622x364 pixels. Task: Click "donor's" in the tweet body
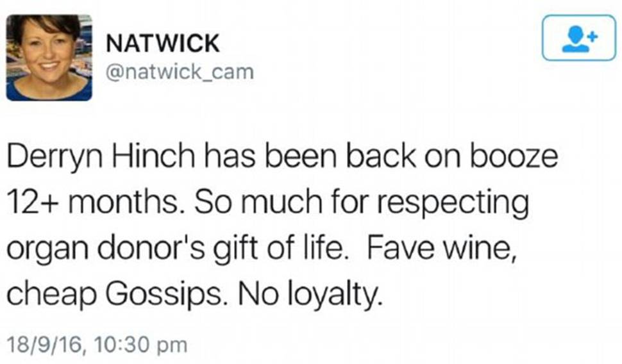[x=151, y=247]
